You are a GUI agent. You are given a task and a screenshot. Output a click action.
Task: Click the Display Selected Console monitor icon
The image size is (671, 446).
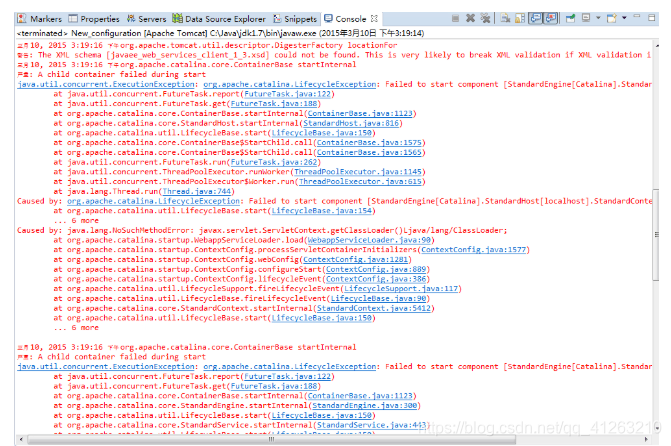point(586,18)
